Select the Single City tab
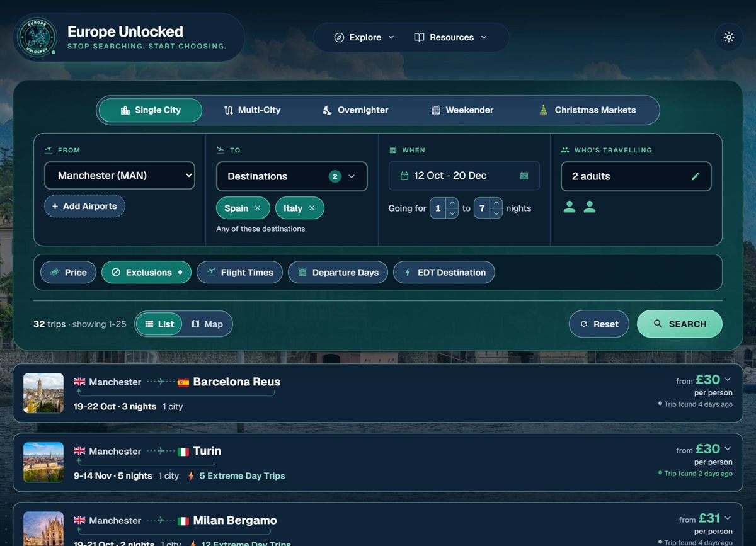 151,110
